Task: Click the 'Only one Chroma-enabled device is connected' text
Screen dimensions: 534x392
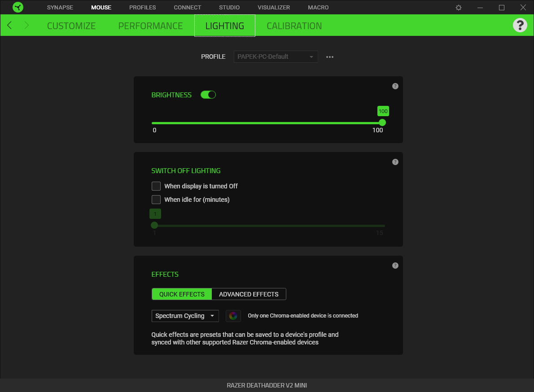Action: point(303,316)
